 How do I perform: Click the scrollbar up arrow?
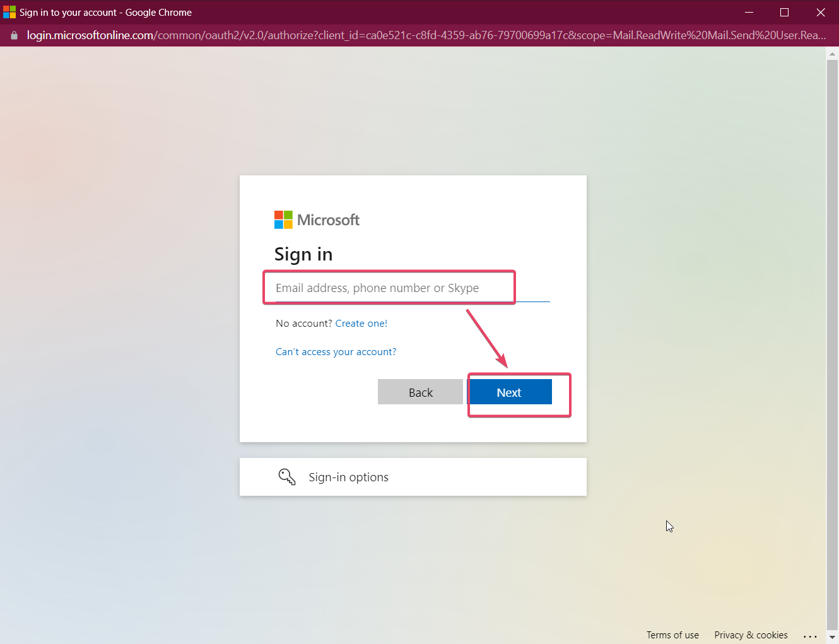(832, 54)
